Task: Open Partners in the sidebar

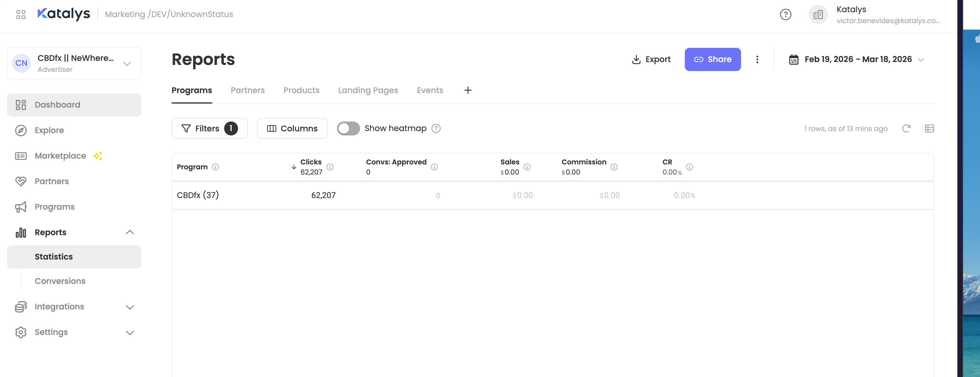Action: tap(74, 182)
